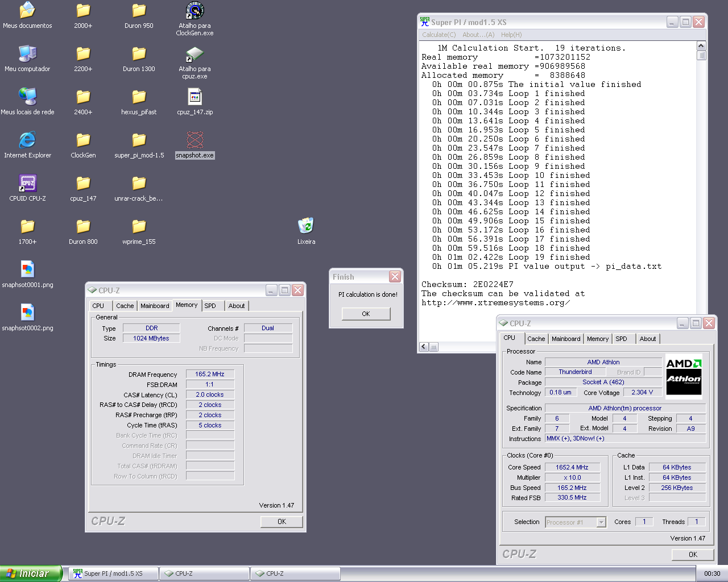This screenshot has width=728, height=582.
Task: Click the DRAM Frequency 165.2 MHz value
Action: 210,374
